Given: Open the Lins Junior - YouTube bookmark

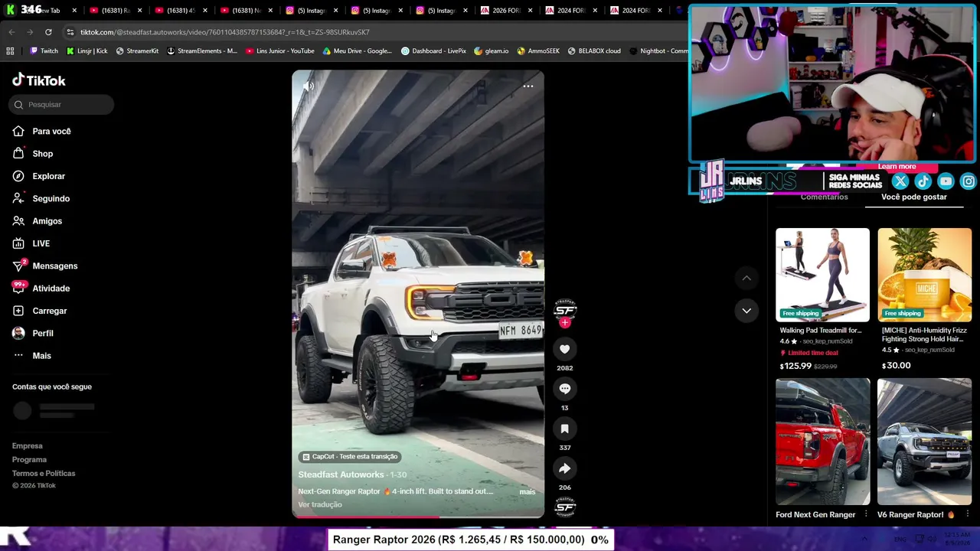Looking at the screenshot, I should coord(279,51).
